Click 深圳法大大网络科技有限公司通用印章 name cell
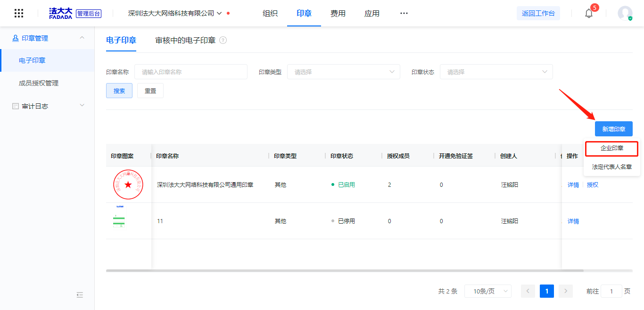This screenshot has width=644, height=310. tap(205, 185)
